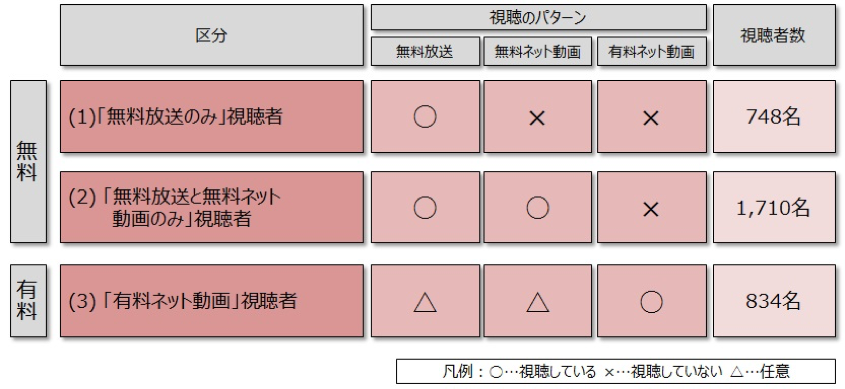Click the circle in row 3 有料ネット動画
This screenshot has width=845, height=389.
pyautogui.click(x=651, y=302)
